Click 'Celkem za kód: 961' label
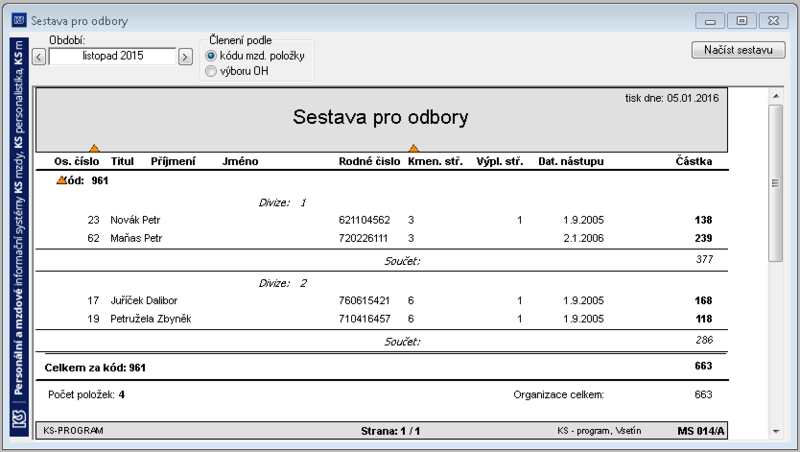The height and width of the screenshot is (452, 800). pos(95,368)
